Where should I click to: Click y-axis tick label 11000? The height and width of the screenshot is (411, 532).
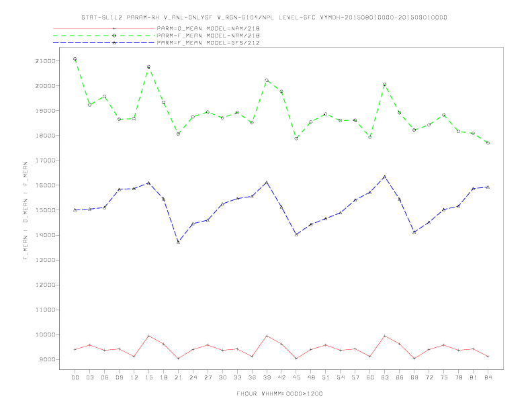coord(46,310)
